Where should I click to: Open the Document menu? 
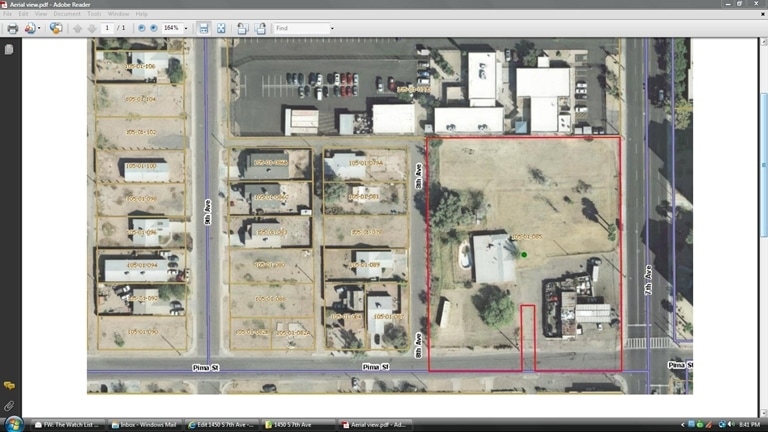pos(67,14)
